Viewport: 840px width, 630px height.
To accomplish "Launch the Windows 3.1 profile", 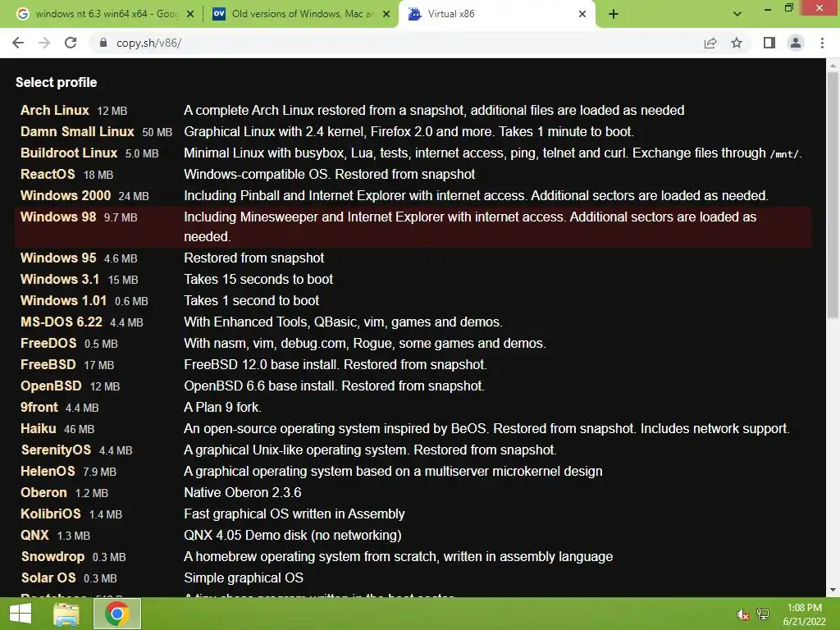I will coord(59,279).
